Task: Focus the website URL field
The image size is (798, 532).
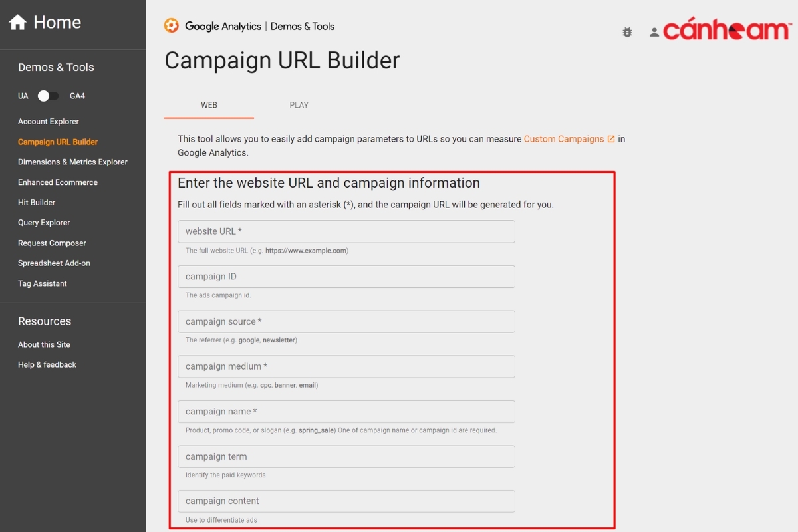Action: point(346,231)
